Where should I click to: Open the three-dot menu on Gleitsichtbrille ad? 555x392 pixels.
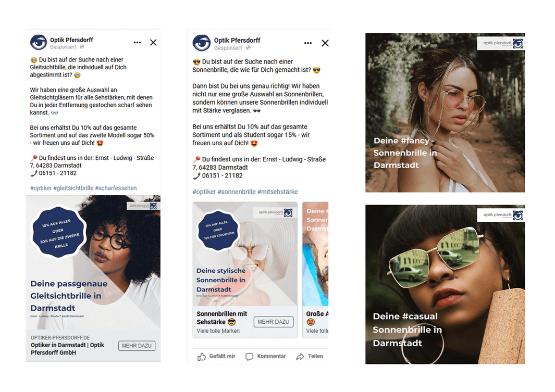pyautogui.click(x=138, y=42)
